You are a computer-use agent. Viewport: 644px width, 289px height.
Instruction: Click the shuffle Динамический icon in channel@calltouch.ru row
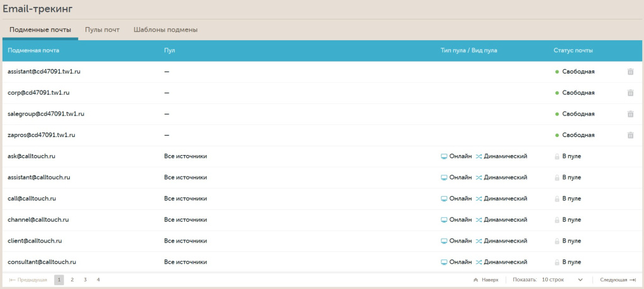point(479,220)
